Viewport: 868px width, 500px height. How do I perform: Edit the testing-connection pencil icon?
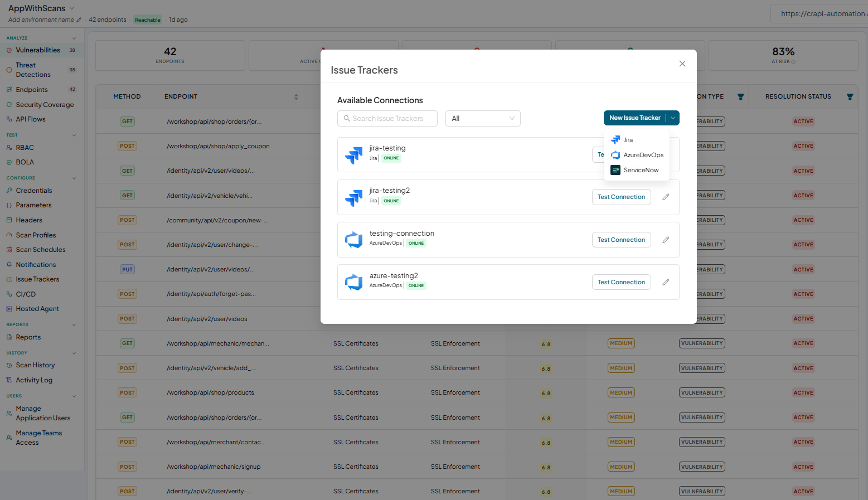click(666, 240)
